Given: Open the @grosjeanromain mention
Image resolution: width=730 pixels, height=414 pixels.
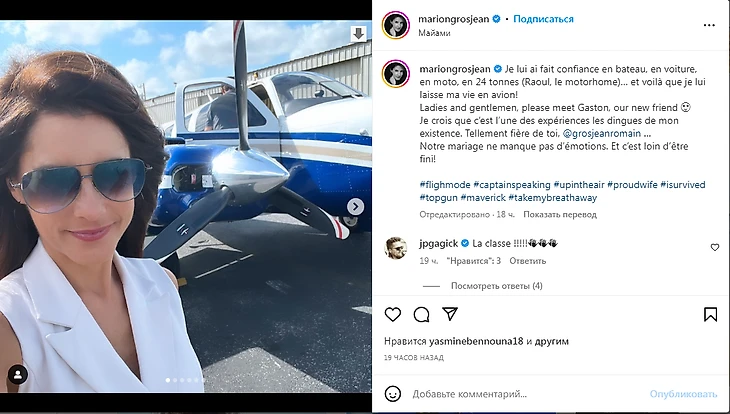Looking at the screenshot, I should [x=602, y=133].
